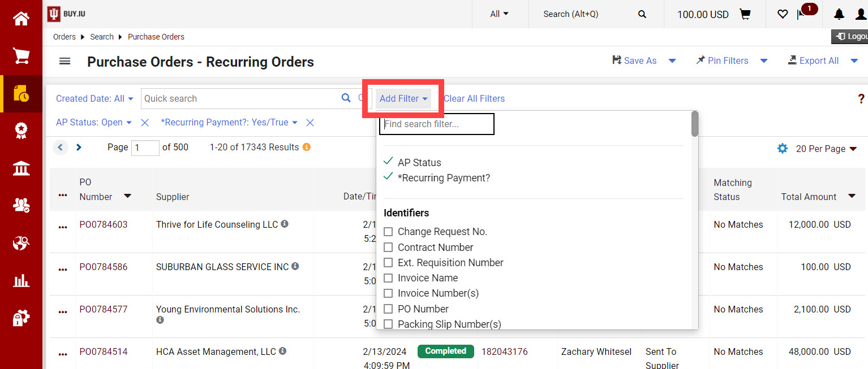
Task: Open purchase order PO0784577
Action: [104, 309]
